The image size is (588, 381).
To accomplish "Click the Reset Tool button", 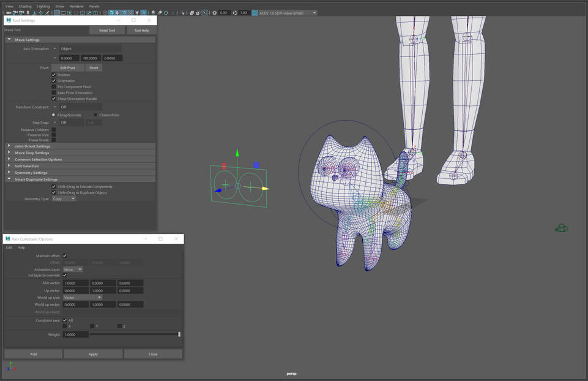I will point(107,30).
